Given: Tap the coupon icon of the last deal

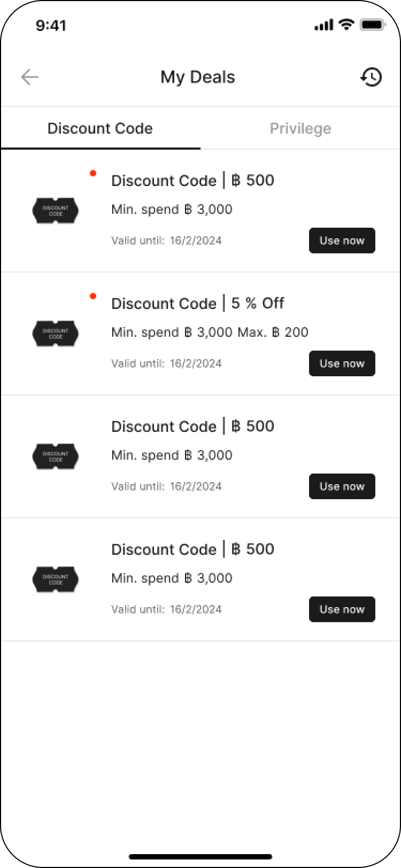Looking at the screenshot, I should [x=56, y=579].
